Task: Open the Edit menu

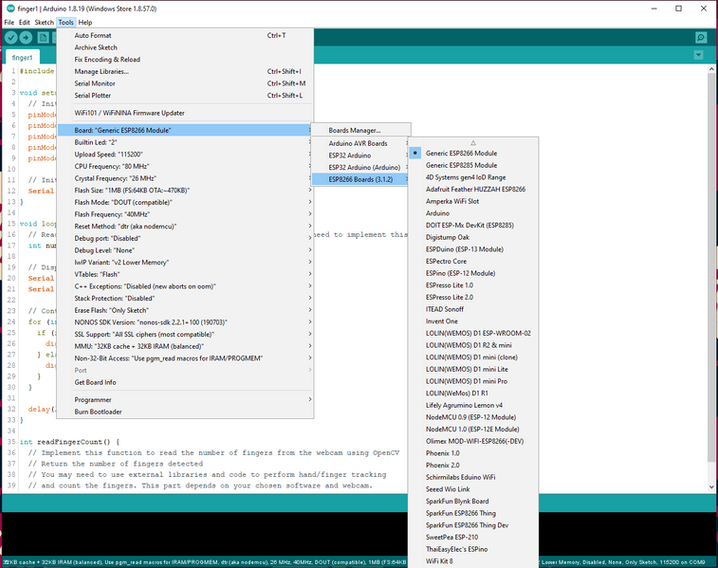Action: pos(24,22)
